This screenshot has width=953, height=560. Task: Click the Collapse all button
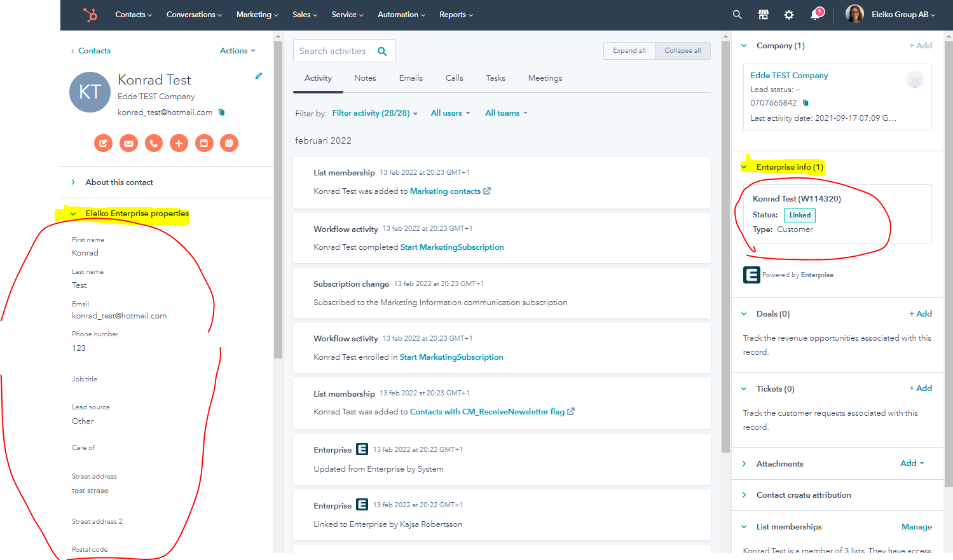tap(682, 51)
